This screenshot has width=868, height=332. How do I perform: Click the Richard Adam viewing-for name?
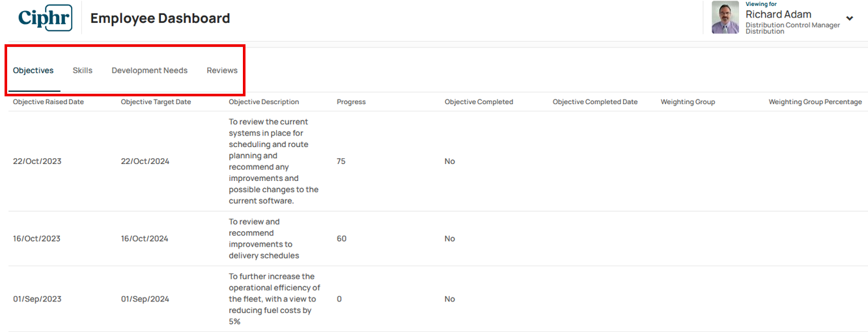point(778,14)
